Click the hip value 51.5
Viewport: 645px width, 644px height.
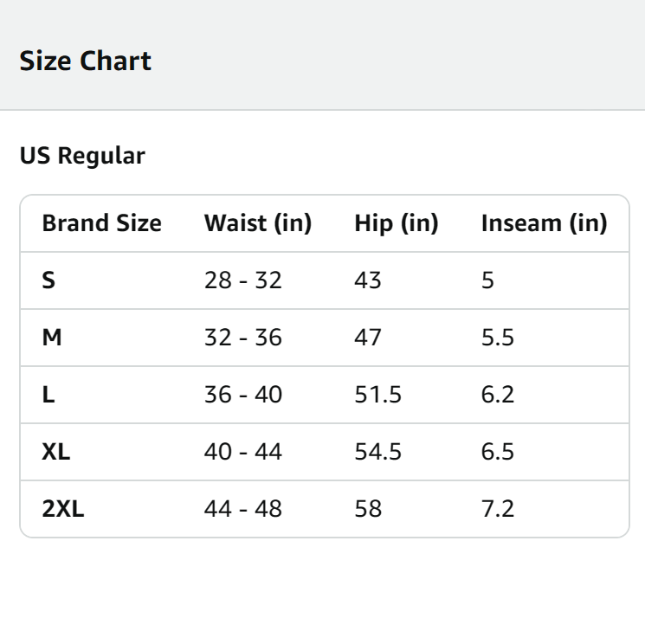click(377, 395)
